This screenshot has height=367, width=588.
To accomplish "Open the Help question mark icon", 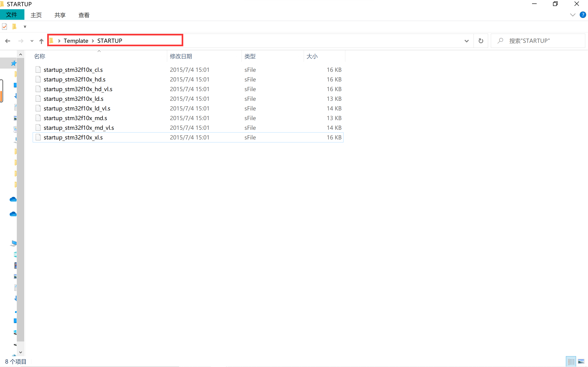I will coord(582,15).
